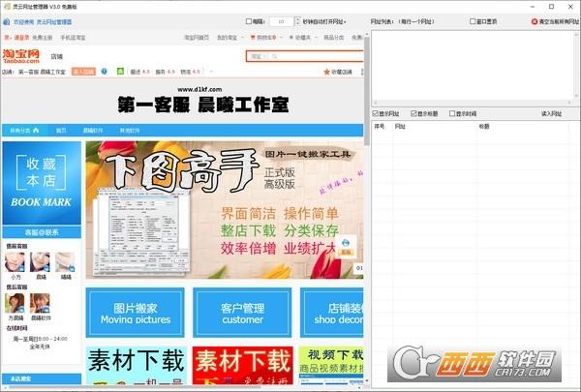Expand the favorites dropdown in Taobao nav
The width and height of the screenshot is (581, 392).
(x=318, y=38)
